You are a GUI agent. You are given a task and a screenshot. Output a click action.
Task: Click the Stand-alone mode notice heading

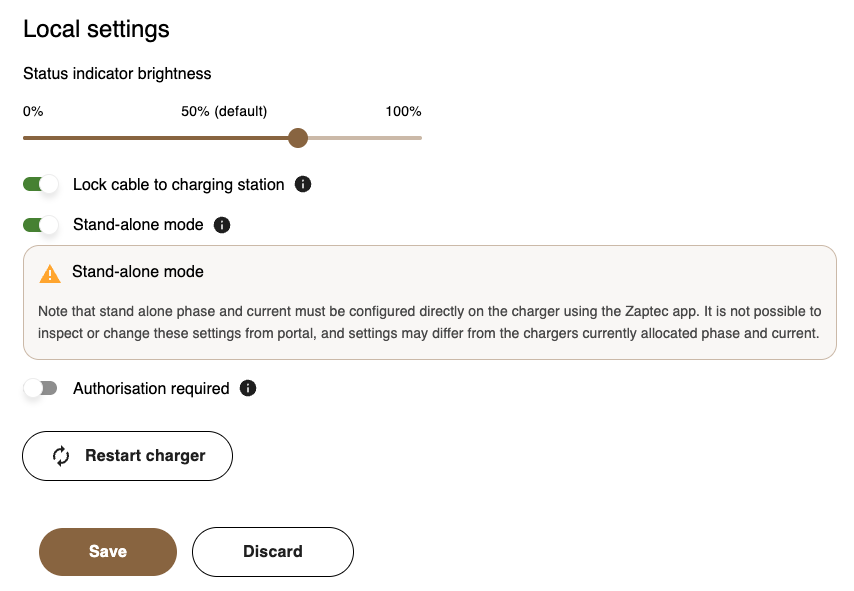(x=138, y=272)
